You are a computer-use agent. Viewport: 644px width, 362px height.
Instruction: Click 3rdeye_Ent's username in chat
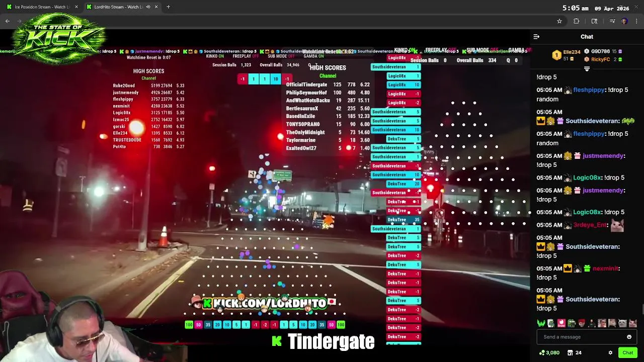tap(590, 225)
